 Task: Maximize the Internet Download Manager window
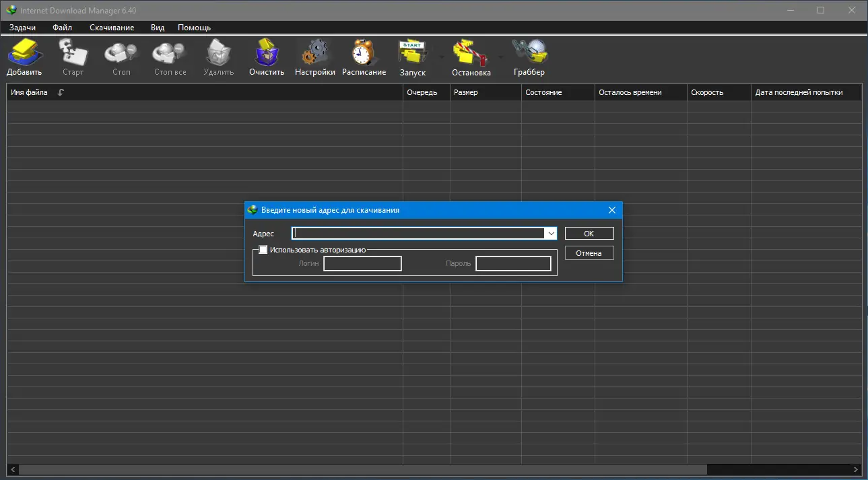click(x=821, y=10)
